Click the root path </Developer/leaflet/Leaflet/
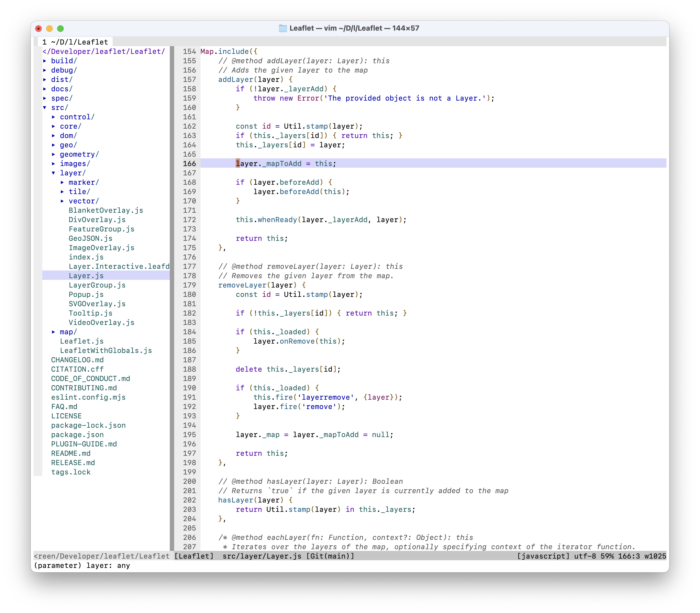 click(x=104, y=51)
